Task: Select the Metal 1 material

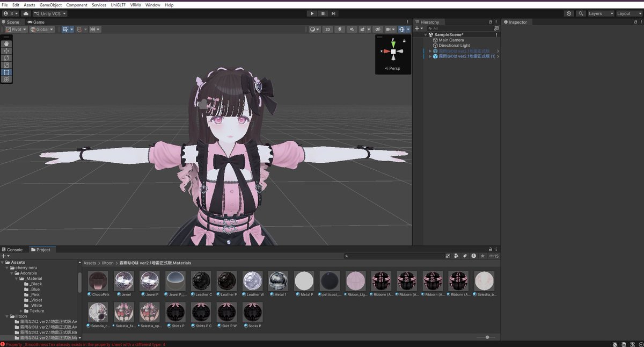Action: click(x=278, y=284)
